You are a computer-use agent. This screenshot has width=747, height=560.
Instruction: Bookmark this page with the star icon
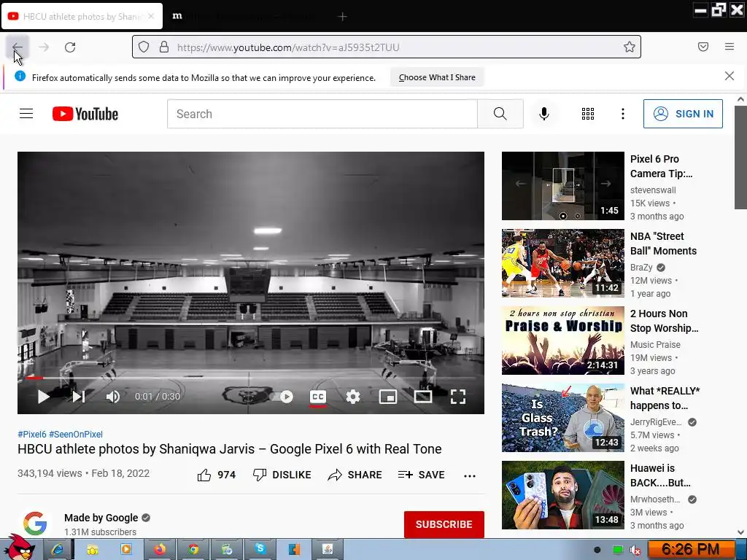[x=630, y=47]
